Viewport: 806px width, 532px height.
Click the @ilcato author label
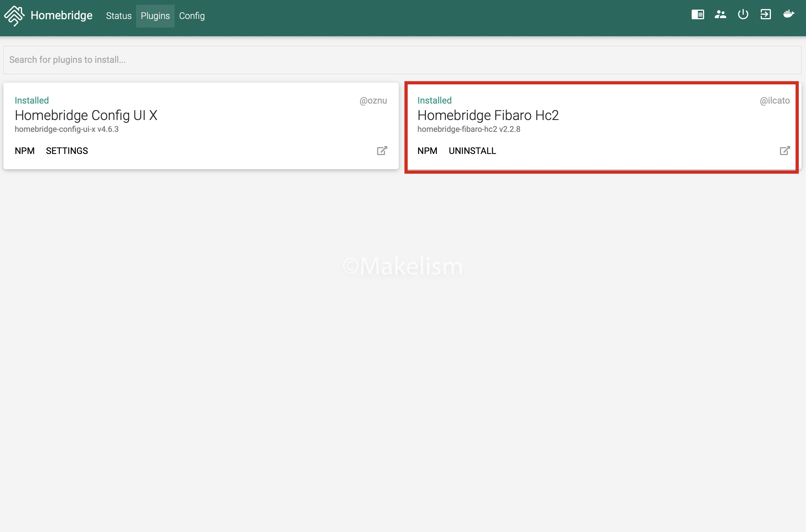tap(775, 101)
